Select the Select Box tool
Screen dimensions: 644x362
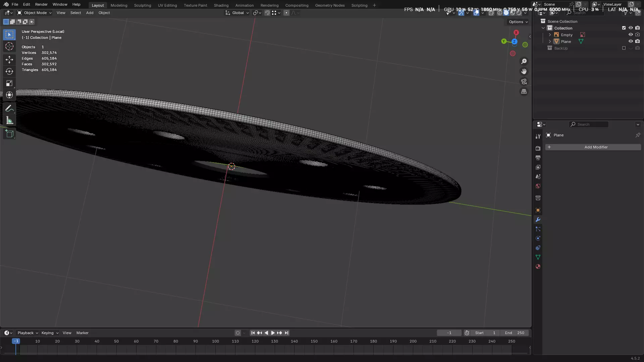[9, 35]
